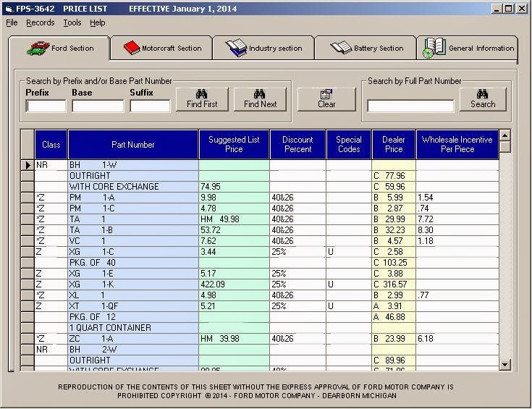Click the list price HM 49.98 cell

tap(234, 219)
